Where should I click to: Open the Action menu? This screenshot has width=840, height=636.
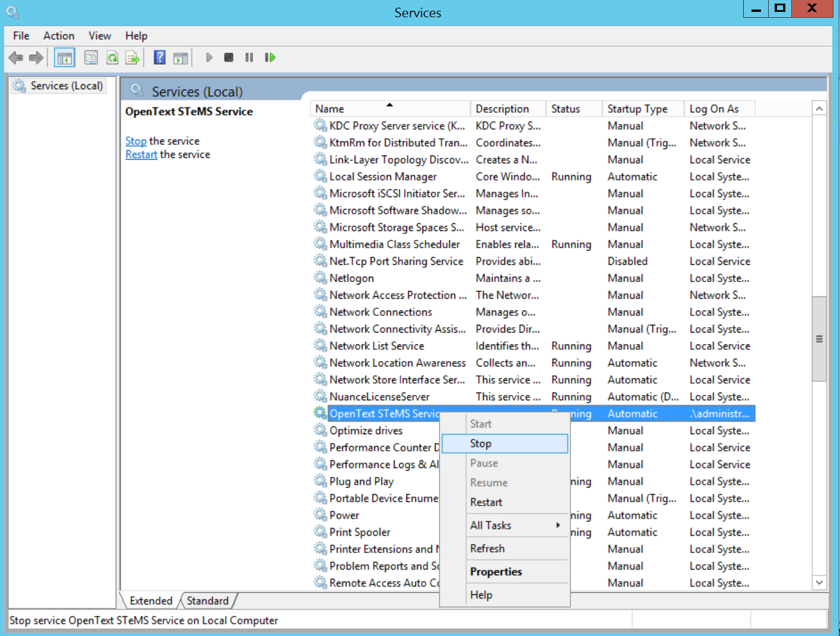(59, 36)
